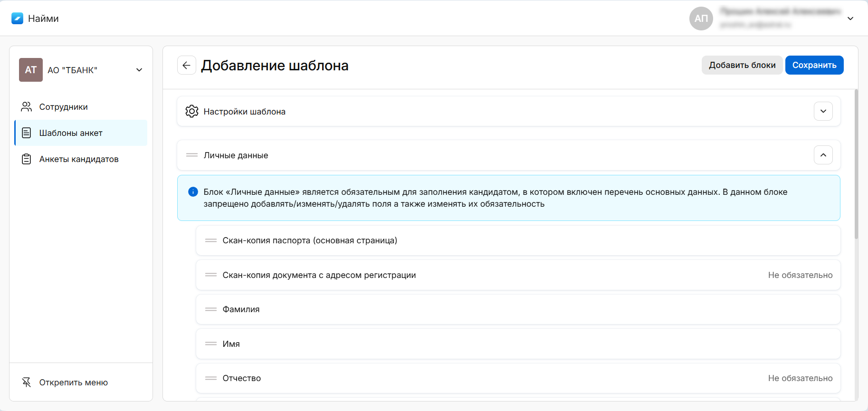
Task: Click the blue info icon in the notice
Action: point(193,192)
